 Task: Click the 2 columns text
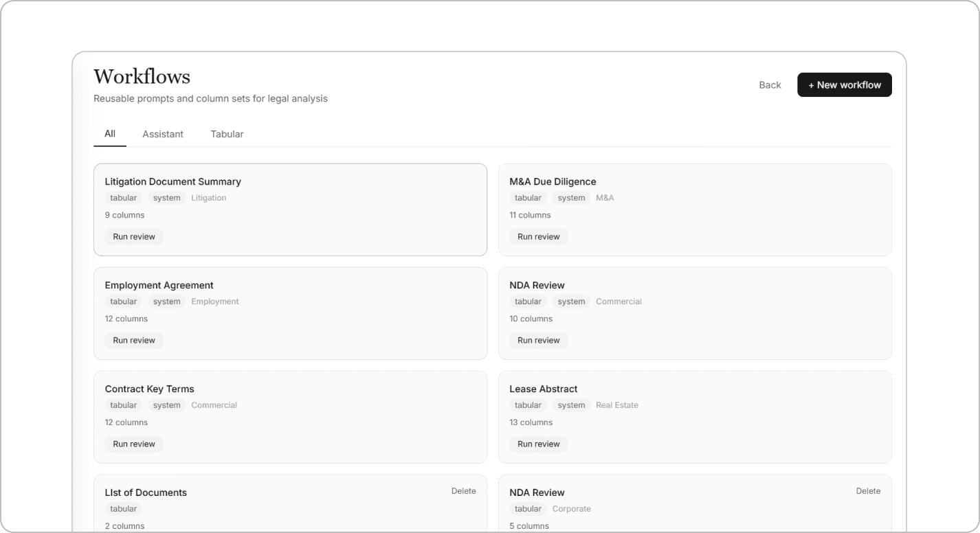click(x=125, y=526)
